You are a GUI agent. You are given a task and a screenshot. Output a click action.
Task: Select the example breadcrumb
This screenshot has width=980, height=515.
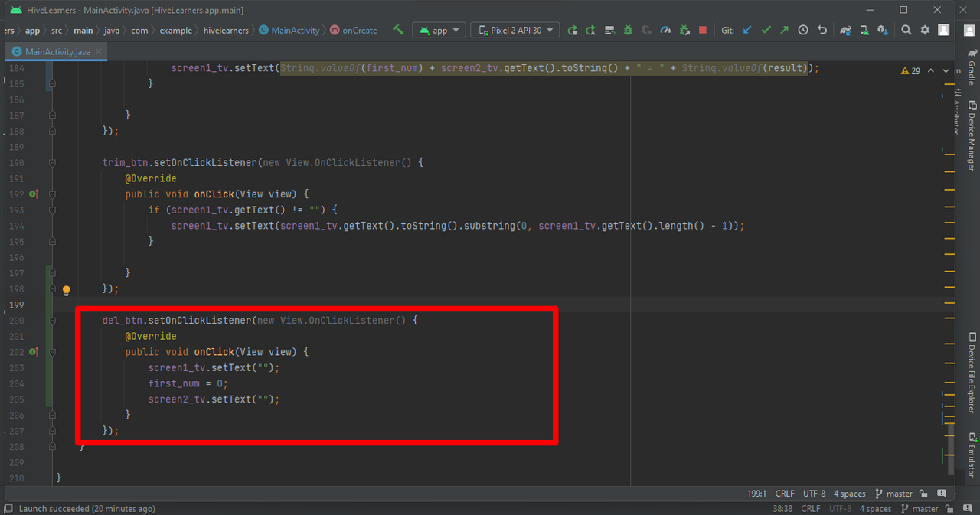coord(175,30)
